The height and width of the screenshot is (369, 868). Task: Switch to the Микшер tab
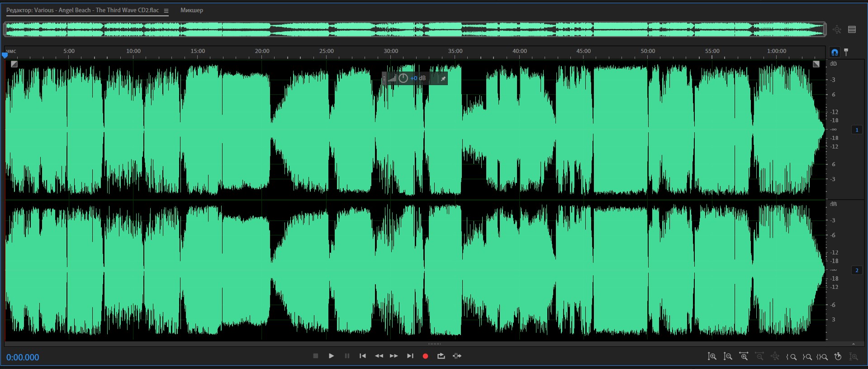pos(191,10)
